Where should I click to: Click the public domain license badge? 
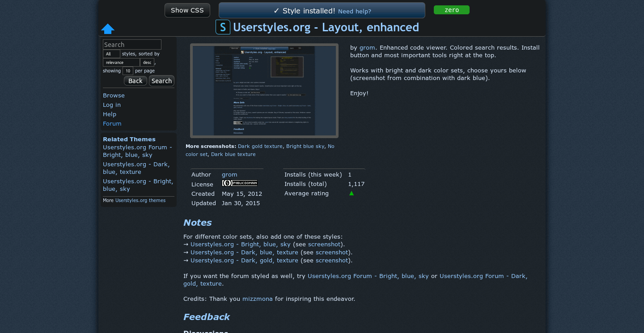click(240, 183)
